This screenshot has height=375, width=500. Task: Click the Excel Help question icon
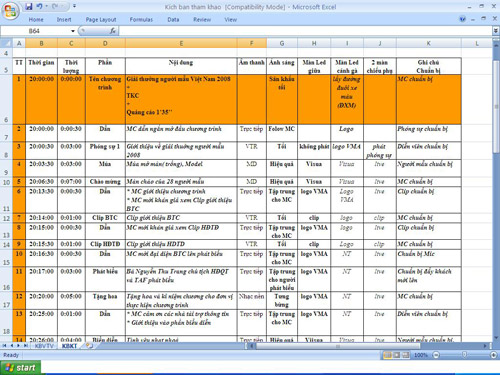click(462, 19)
